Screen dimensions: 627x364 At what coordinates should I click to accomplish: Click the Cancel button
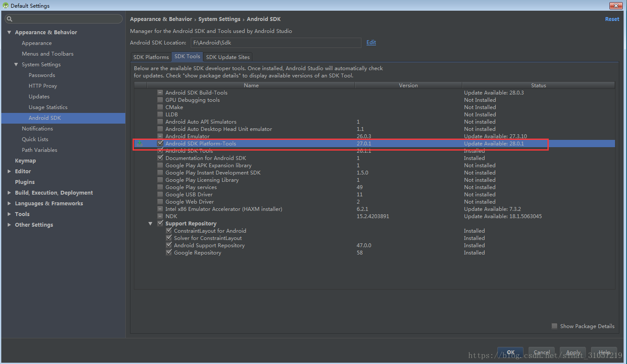tap(541, 352)
